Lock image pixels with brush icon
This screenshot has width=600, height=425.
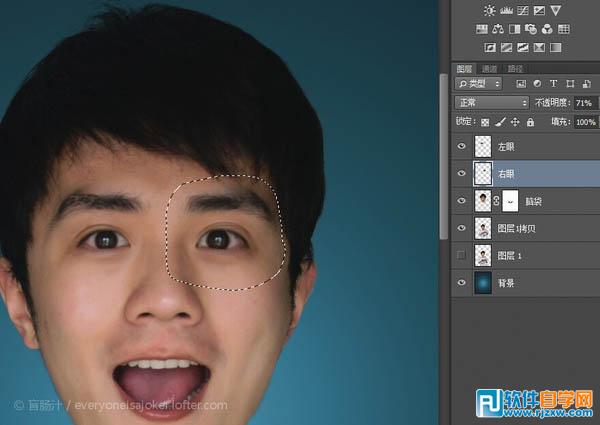(x=500, y=122)
